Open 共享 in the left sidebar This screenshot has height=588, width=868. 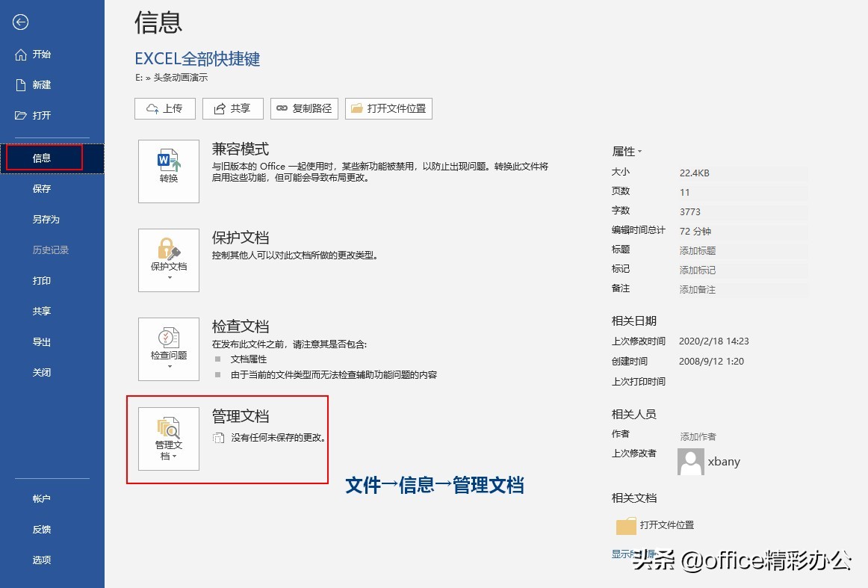pyautogui.click(x=52, y=311)
